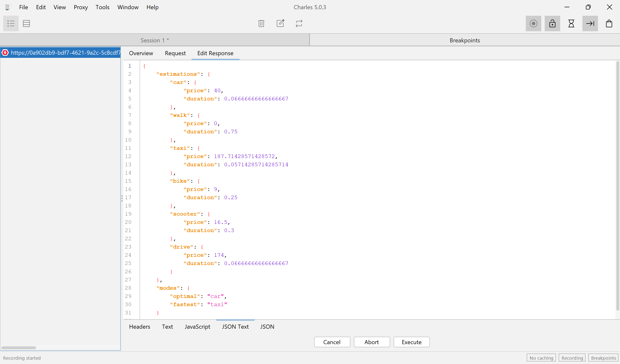Click horizontal scrollbar in session list
Screen dimensions: 620x364
point(19,348)
